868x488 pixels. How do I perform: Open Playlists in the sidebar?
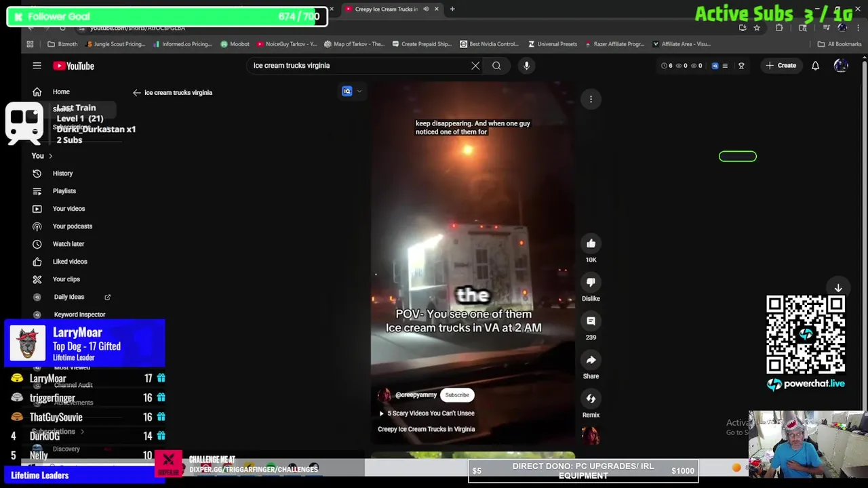tap(64, 191)
